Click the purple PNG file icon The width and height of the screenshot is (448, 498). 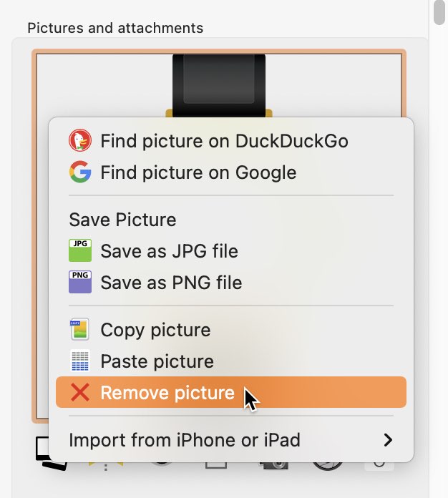click(x=80, y=282)
